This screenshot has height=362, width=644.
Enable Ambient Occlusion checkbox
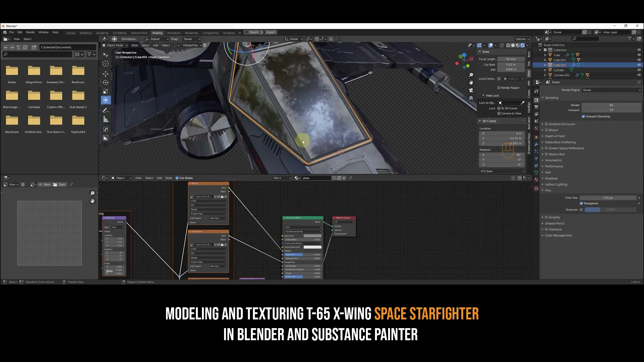pyautogui.click(x=546, y=124)
